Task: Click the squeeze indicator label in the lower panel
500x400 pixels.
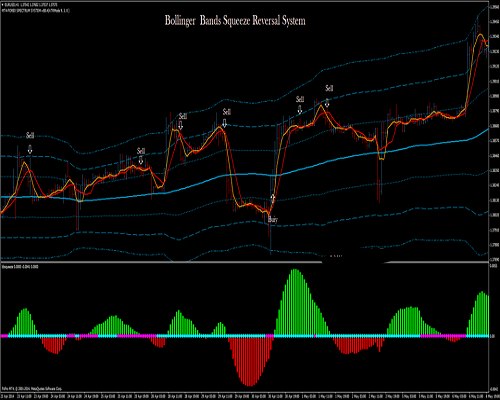Action: tap(20, 267)
